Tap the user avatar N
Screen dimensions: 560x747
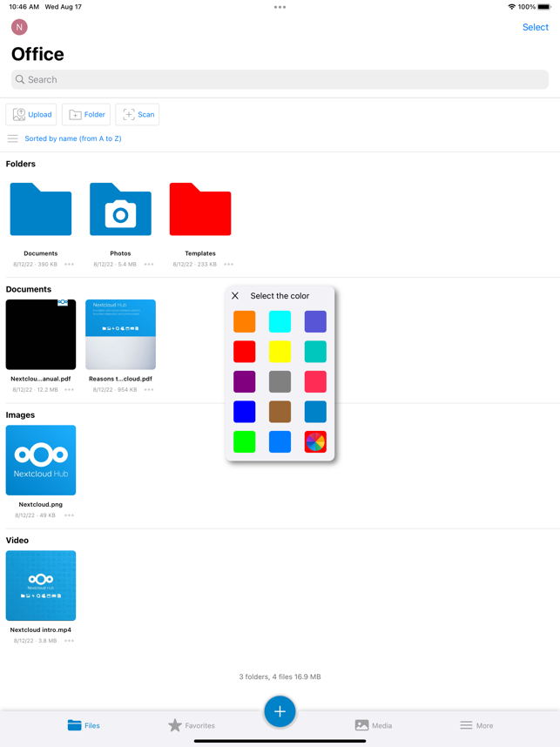(x=19, y=27)
